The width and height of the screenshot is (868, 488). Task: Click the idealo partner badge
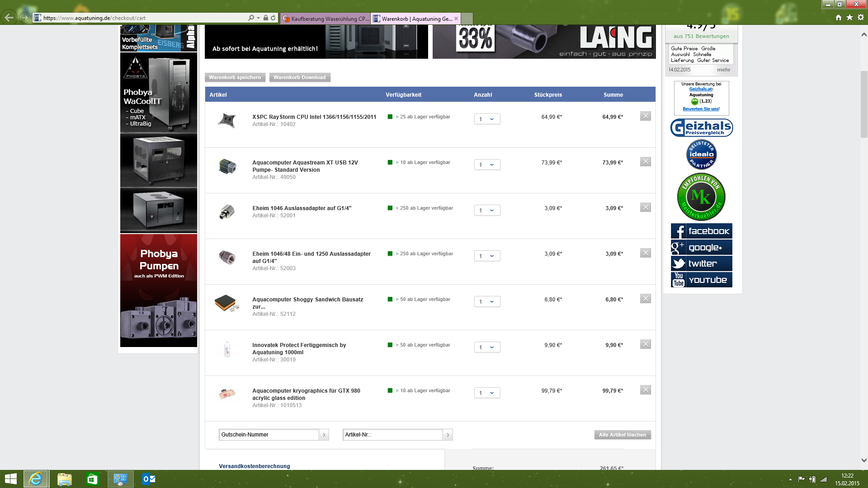click(x=701, y=155)
